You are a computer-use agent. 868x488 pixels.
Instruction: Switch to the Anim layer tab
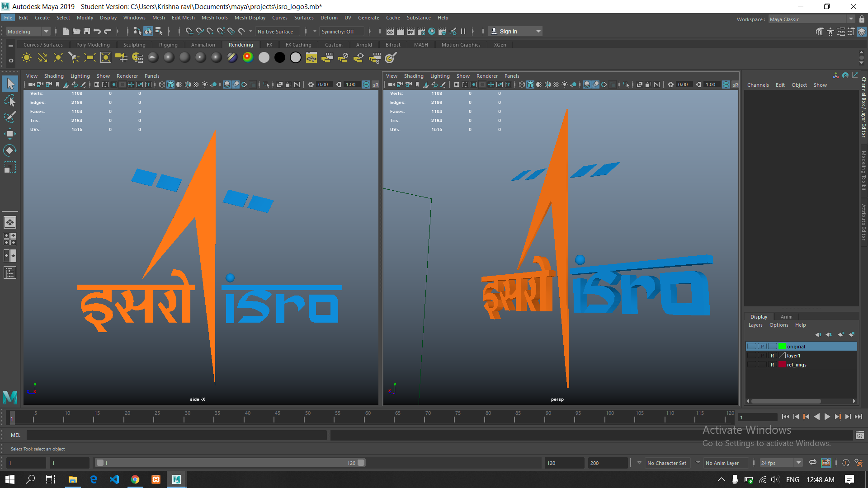pos(786,317)
